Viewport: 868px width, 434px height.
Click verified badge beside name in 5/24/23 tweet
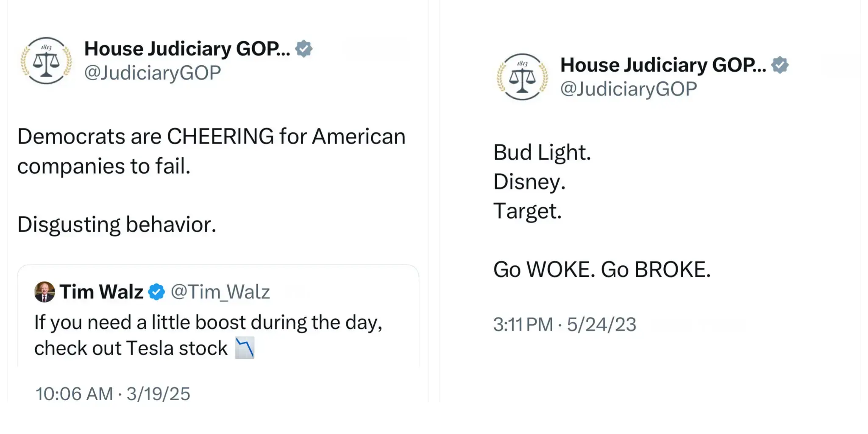(779, 65)
